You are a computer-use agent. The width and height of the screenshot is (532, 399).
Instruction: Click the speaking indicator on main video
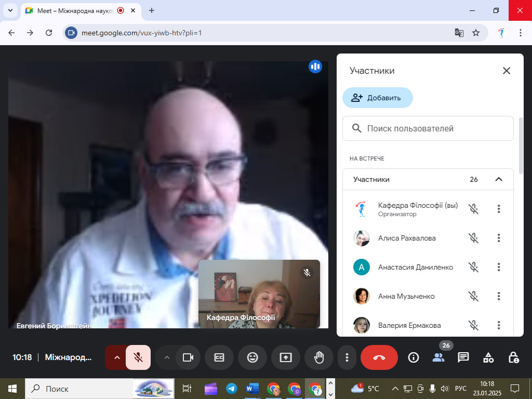[x=315, y=66]
